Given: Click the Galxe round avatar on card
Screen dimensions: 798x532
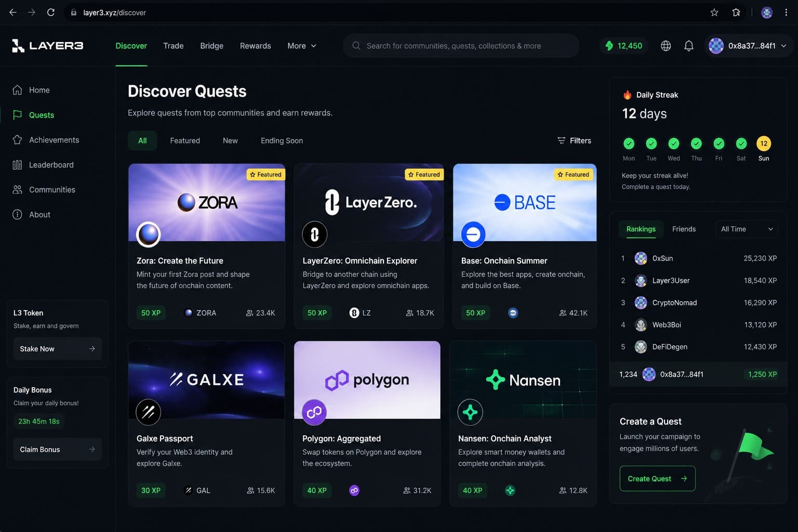Looking at the screenshot, I should click(x=149, y=412).
